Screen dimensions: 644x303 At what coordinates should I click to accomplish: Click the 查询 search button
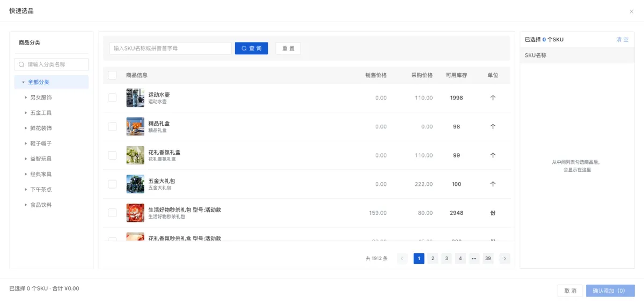point(251,48)
